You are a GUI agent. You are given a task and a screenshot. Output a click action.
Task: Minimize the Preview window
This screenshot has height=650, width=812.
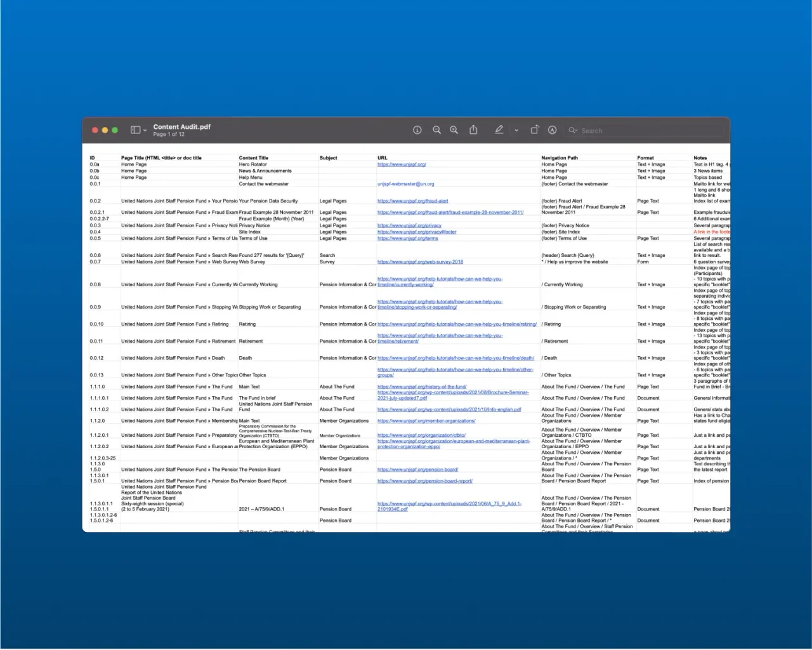105,130
